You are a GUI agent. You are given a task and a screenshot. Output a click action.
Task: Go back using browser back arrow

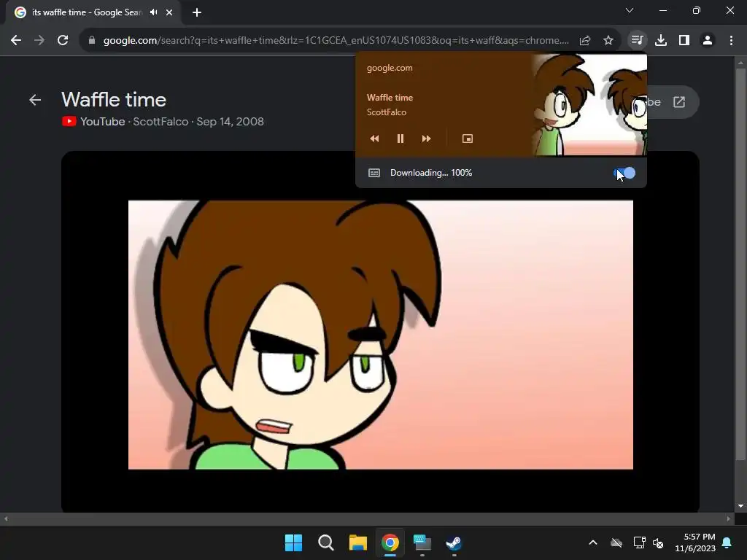[16, 41]
